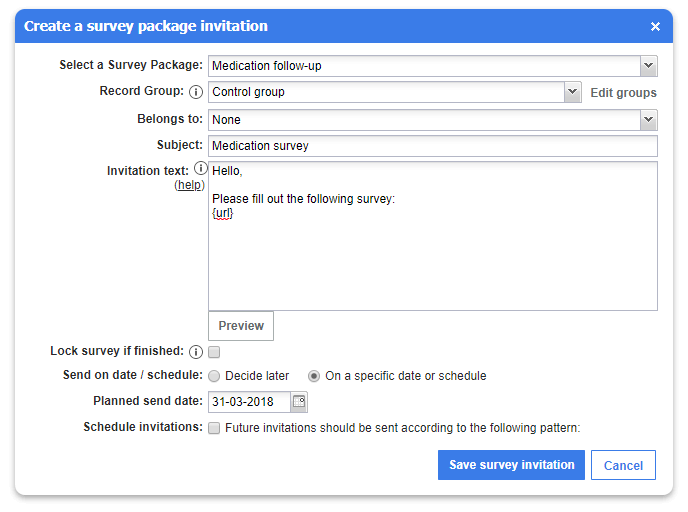Cancel the survey invitation creation

[623, 465]
